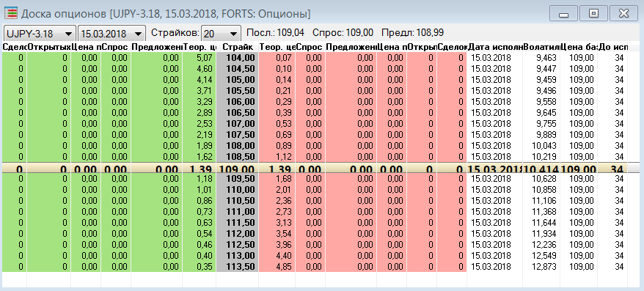Click the Цена ба column header
The image size is (644, 291).
tap(579, 47)
